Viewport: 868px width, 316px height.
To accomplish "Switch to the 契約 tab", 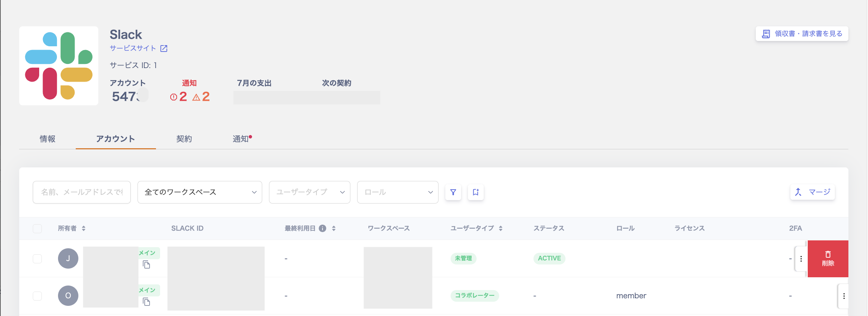I will pyautogui.click(x=184, y=139).
